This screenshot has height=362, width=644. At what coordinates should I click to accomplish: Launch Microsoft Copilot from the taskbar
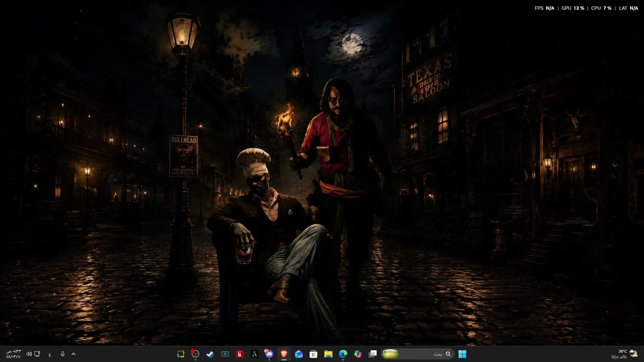(358, 354)
